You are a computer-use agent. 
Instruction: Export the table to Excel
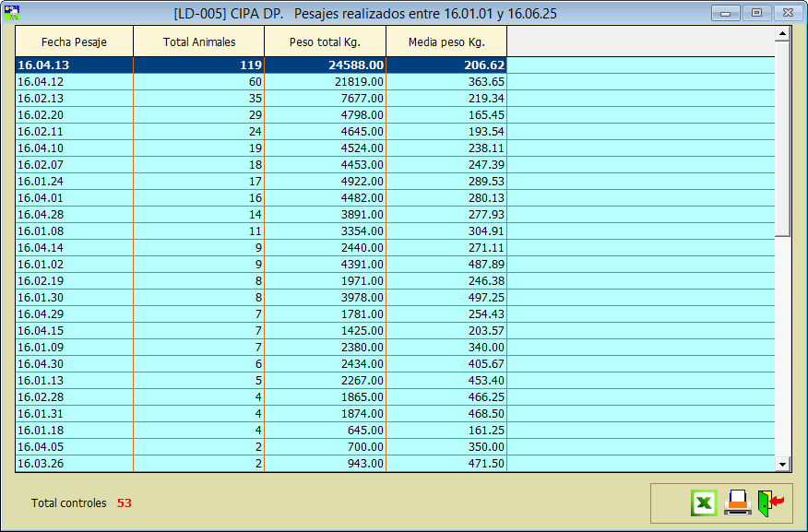(704, 502)
